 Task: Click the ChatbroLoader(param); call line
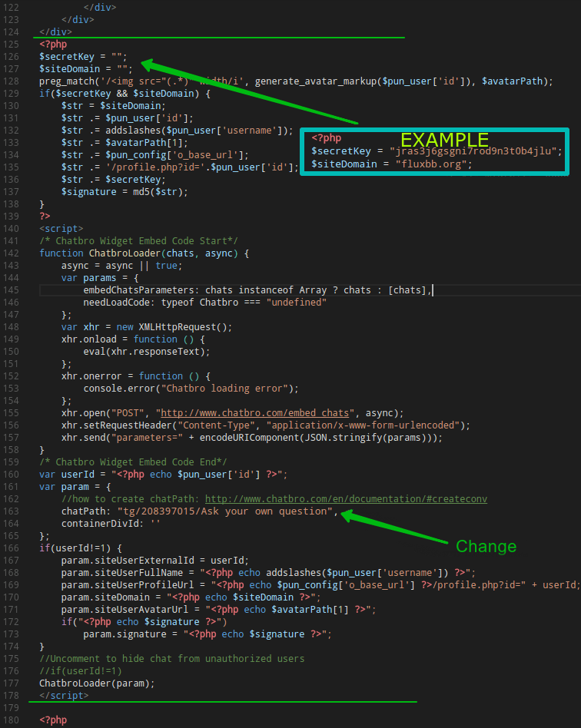click(x=97, y=683)
